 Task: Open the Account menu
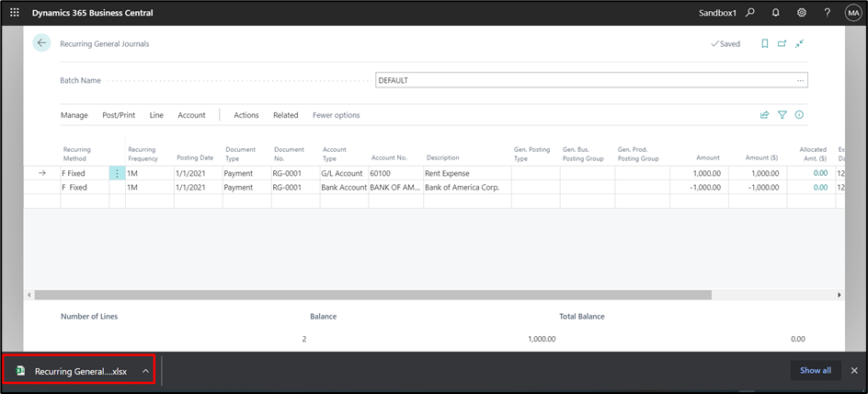pyautogui.click(x=191, y=115)
